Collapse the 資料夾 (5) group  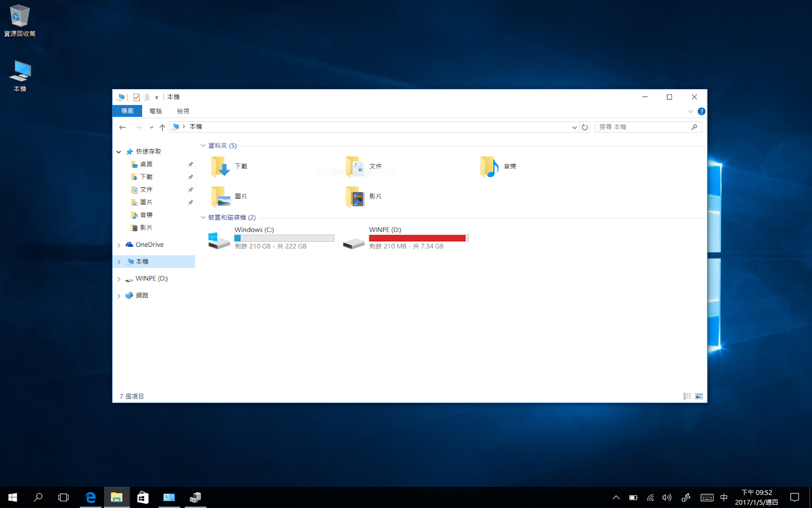coord(203,146)
